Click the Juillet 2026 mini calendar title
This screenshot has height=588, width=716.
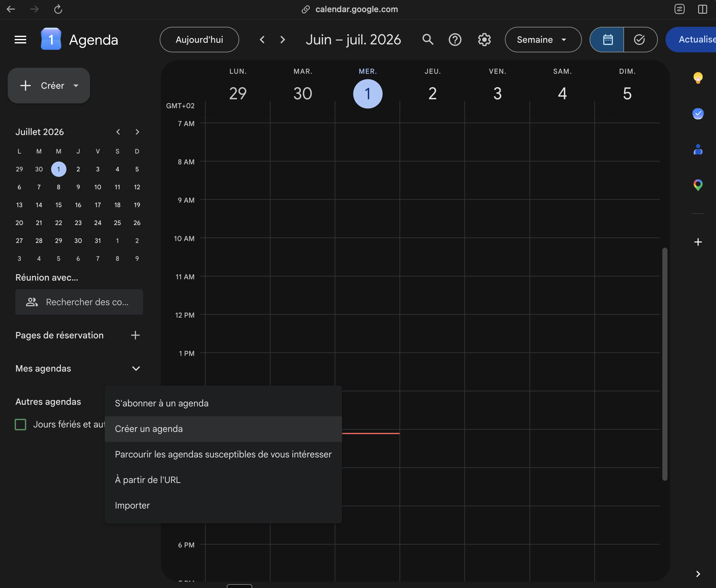tap(40, 132)
